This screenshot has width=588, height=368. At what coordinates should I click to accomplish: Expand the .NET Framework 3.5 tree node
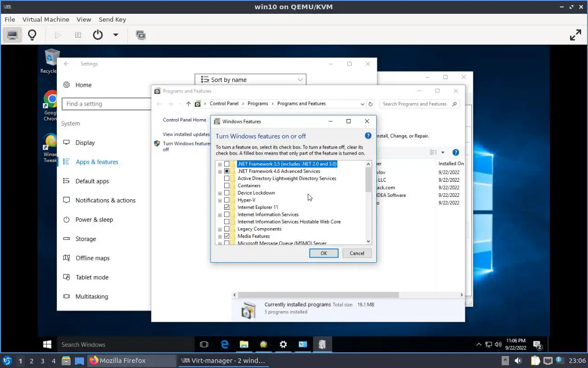tap(220, 164)
